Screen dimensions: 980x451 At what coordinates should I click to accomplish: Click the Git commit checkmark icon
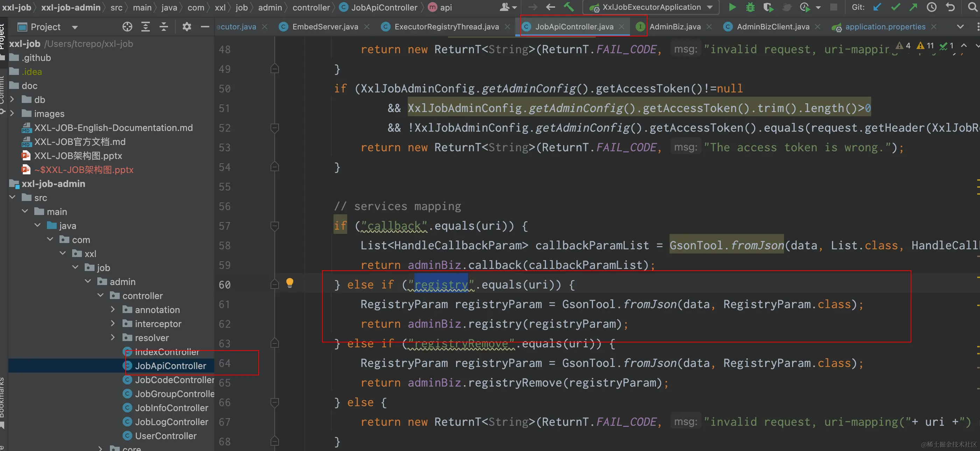point(896,7)
